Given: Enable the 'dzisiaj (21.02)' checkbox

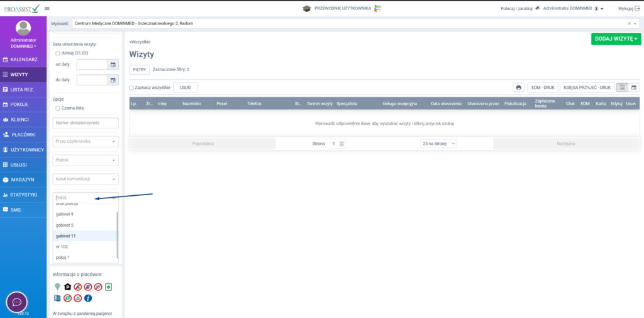Looking at the screenshot, I should coord(58,54).
